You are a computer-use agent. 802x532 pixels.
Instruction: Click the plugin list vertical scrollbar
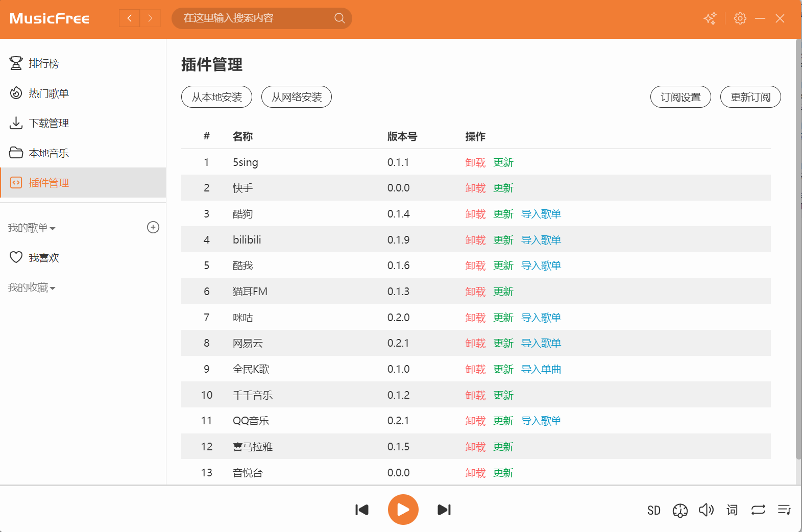pyautogui.click(x=798, y=250)
